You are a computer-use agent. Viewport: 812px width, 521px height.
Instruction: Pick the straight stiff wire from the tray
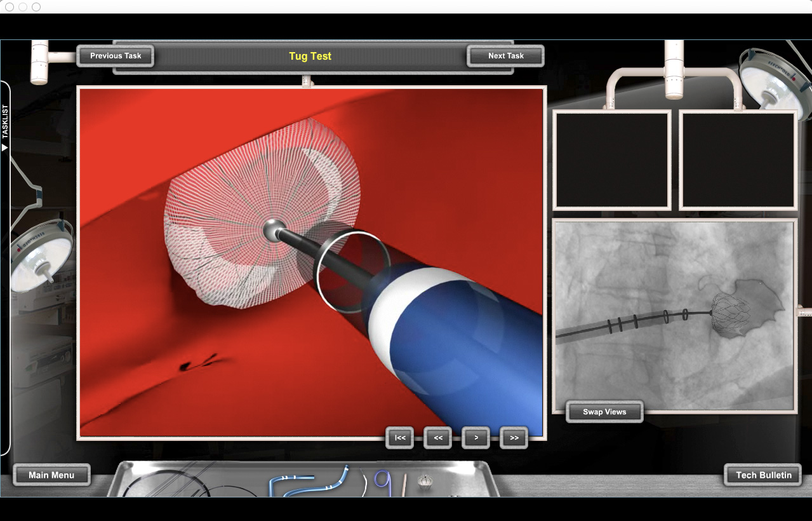tap(405, 485)
